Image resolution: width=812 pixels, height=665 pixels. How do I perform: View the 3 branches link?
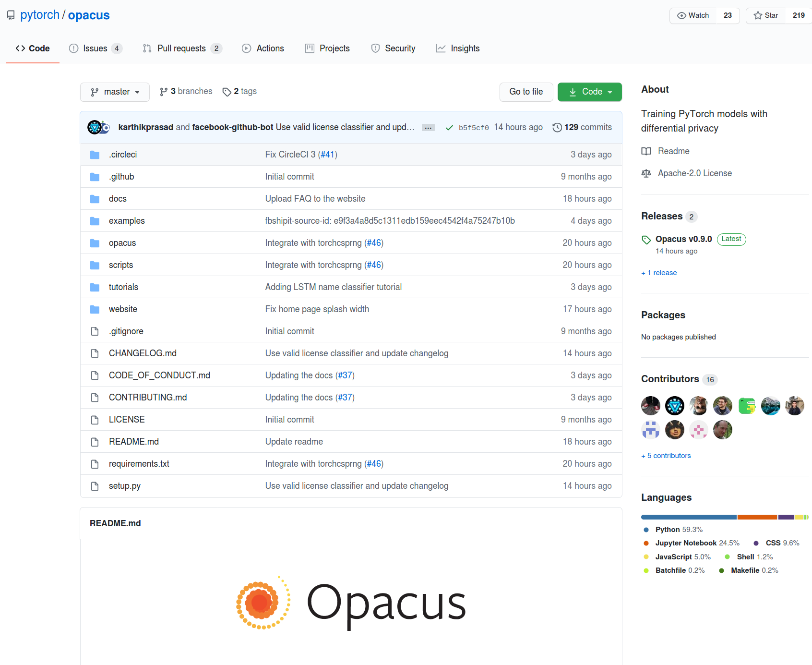[x=186, y=91]
